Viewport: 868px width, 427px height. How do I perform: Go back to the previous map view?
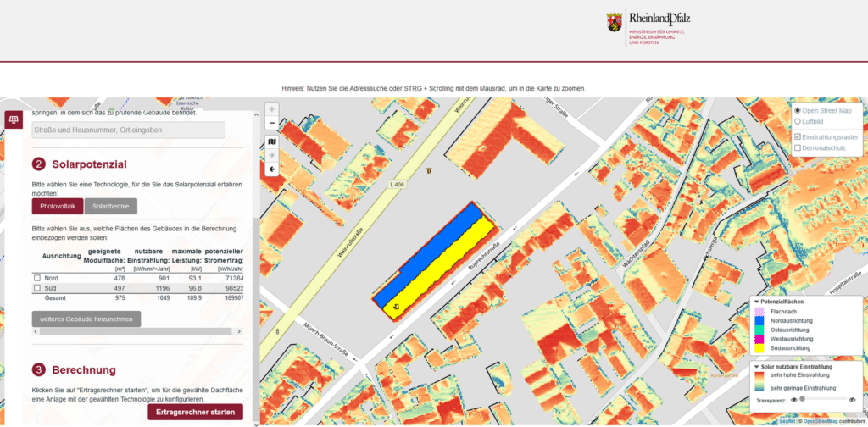tap(272, 169)
